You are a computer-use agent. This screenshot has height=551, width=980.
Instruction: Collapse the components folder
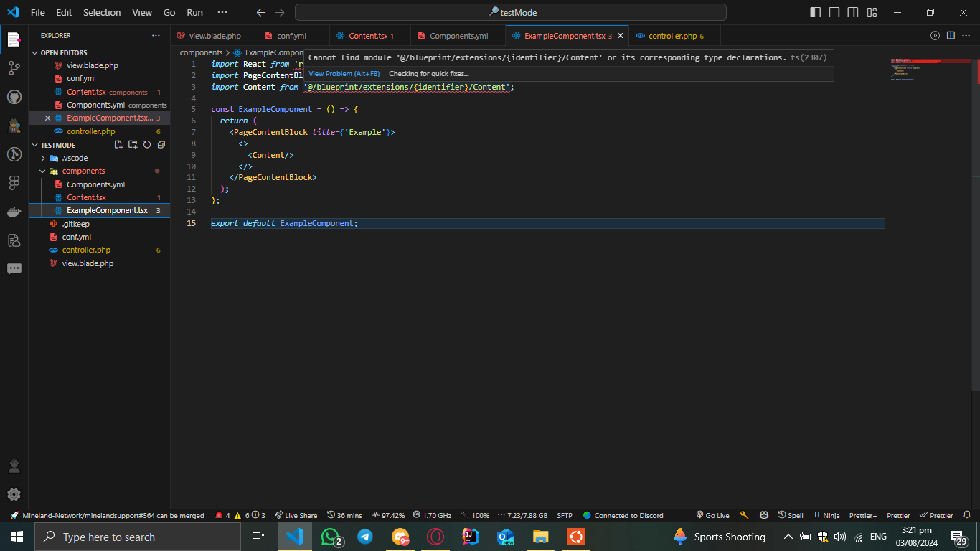(99, 171)
